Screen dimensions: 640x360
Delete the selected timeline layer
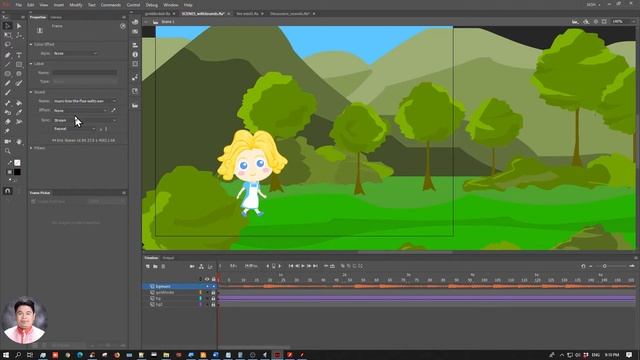163,266
